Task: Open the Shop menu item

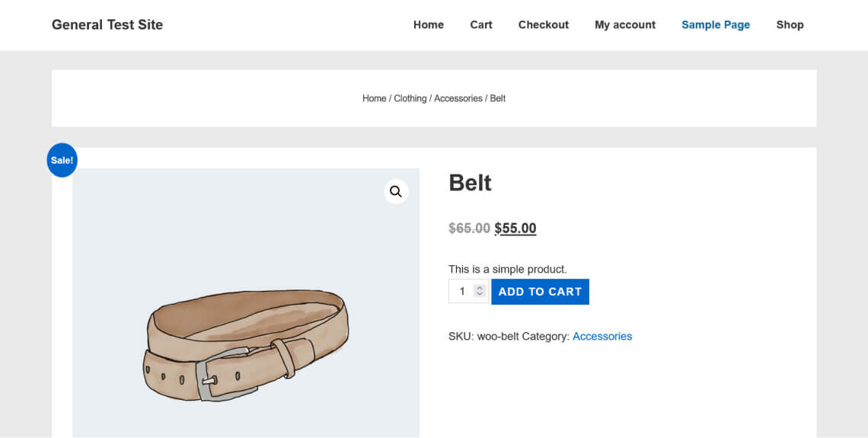Action: coord(790,24)
